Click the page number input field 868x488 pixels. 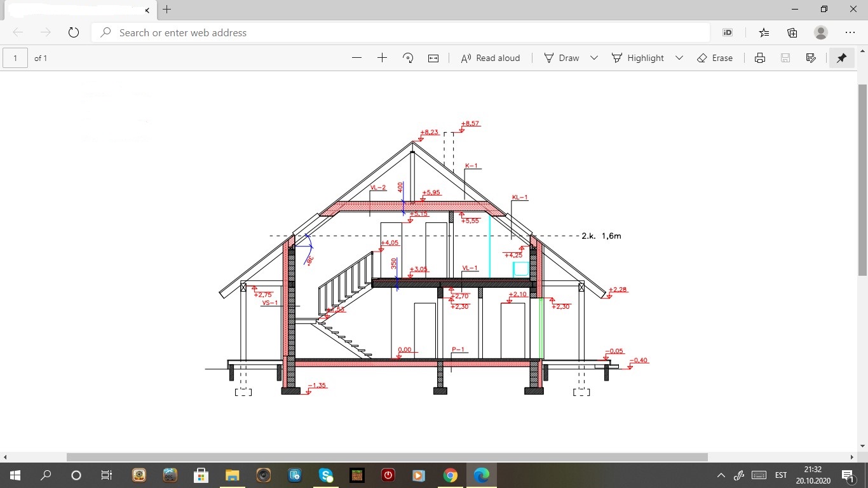[15, 58]
